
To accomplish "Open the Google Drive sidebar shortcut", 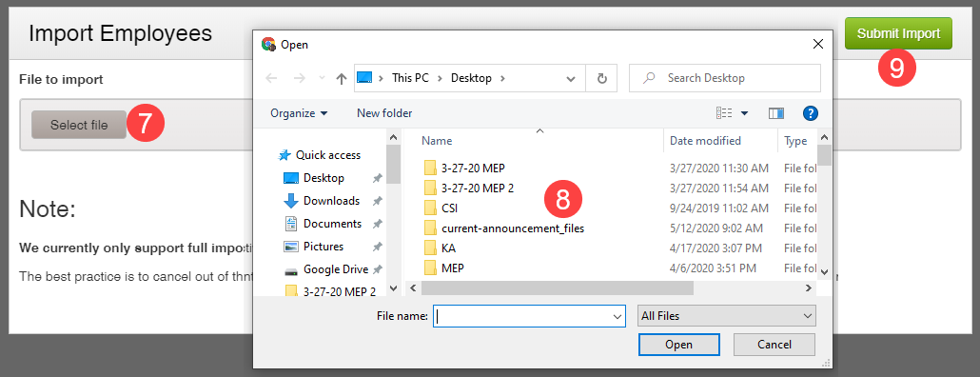I will pyautogui.click(x=335, y=269).
